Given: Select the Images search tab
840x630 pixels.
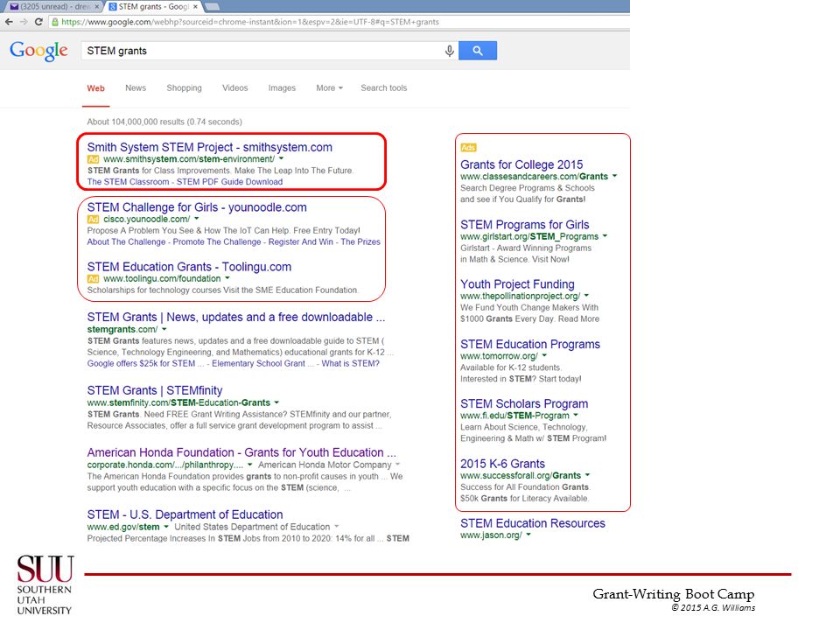Looking at the screenshot, I should pyautogui.click(x=282, y=87).
